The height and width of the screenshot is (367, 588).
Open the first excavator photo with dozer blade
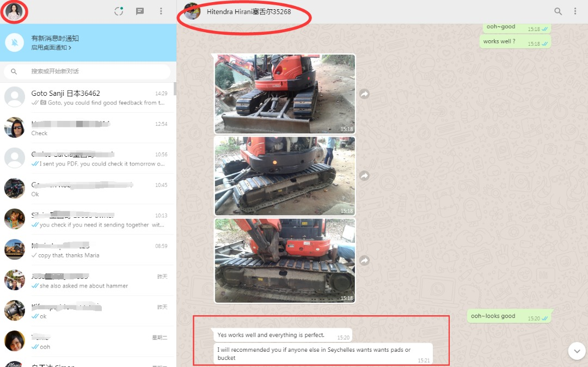pyautogui.click(x=285, y=94)
